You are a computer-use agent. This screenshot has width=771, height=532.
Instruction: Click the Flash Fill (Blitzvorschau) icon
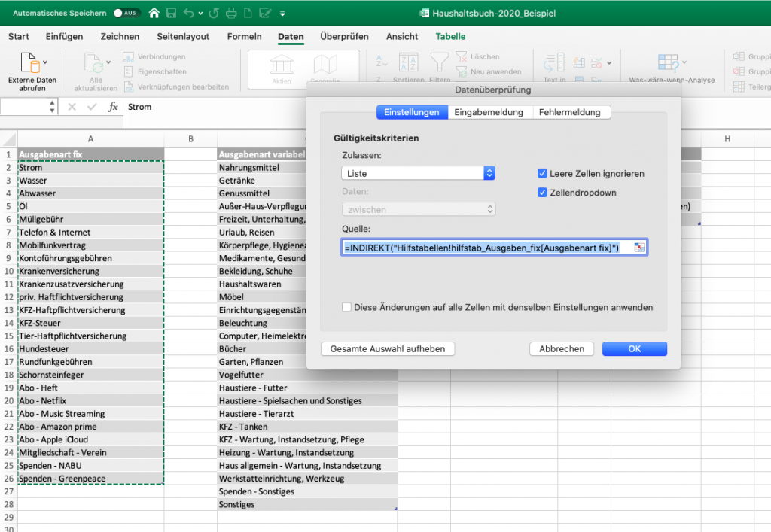pos(579,63)
